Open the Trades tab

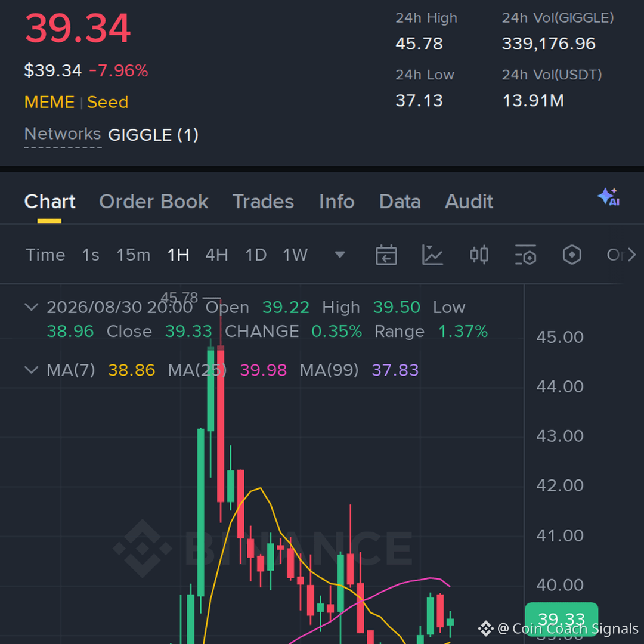tap(264, 202)
